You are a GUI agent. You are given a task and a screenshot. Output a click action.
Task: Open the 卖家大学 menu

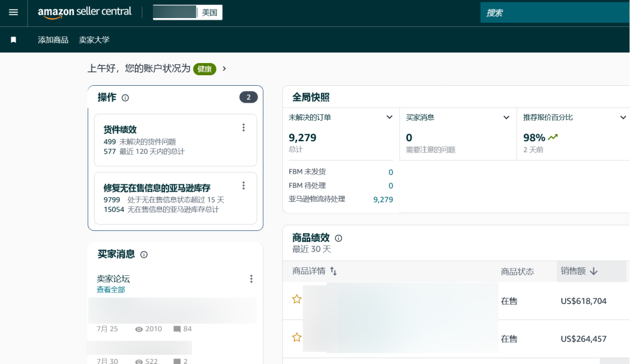(94, 40)
